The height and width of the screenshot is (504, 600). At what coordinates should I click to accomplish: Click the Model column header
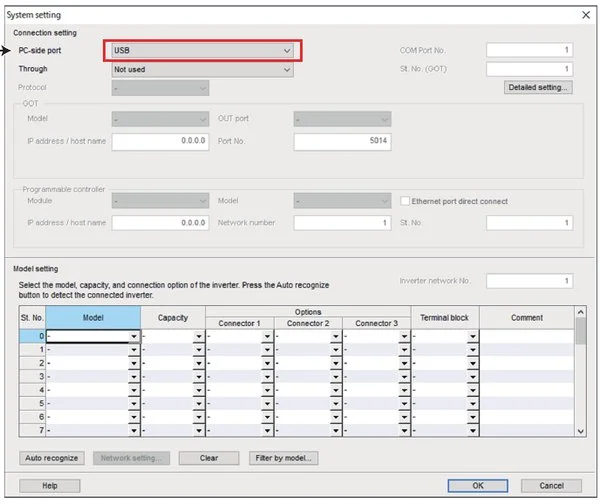93,317
